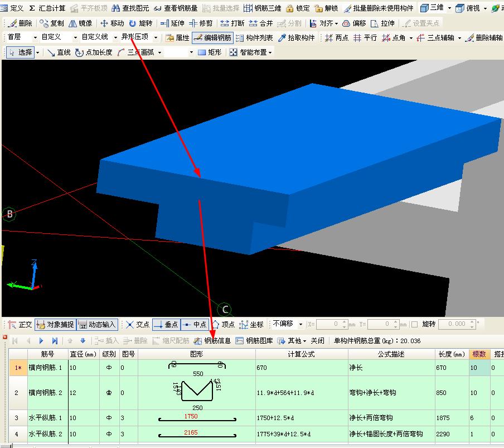Open the 其他 menu in rebar panel

(x=292, y=341)
